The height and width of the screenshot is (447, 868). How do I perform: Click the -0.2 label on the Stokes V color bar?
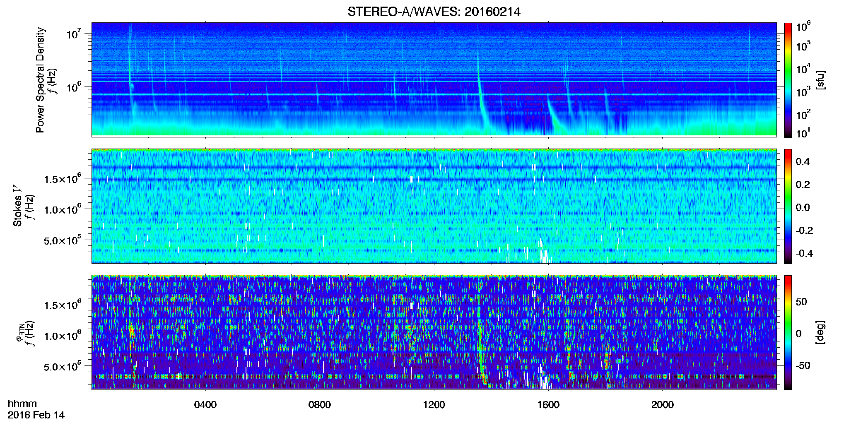click(x=804, y=231)
